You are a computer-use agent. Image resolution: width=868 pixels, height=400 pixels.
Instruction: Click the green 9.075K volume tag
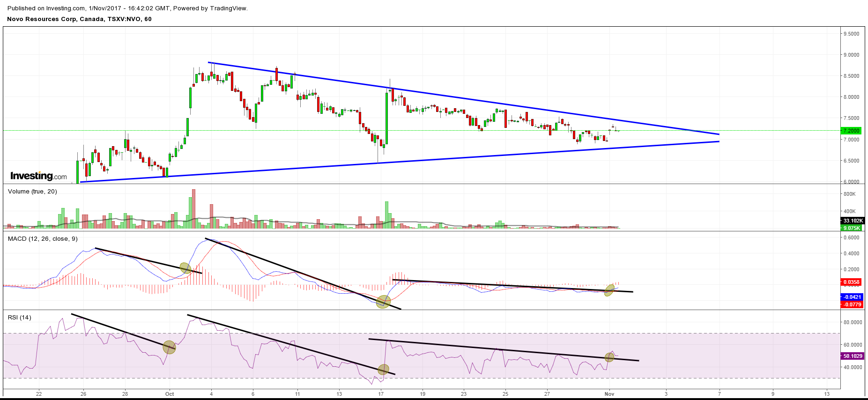[852, 228]
